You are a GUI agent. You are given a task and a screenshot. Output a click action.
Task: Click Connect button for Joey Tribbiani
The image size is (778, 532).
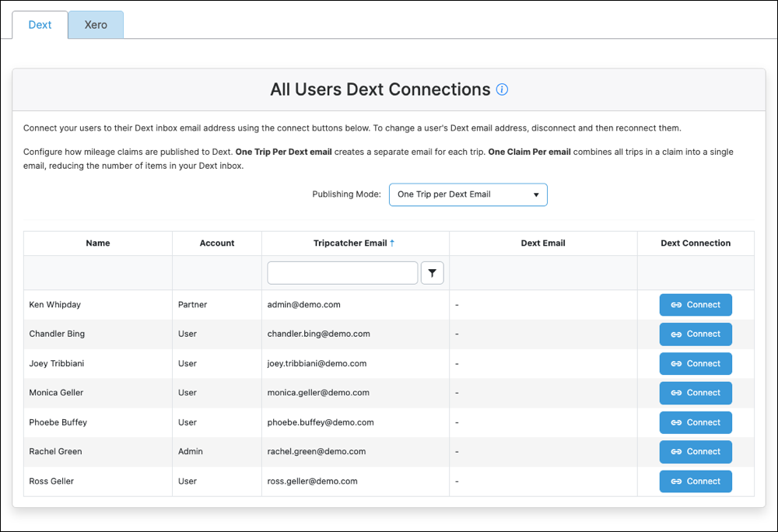[695, 364]
